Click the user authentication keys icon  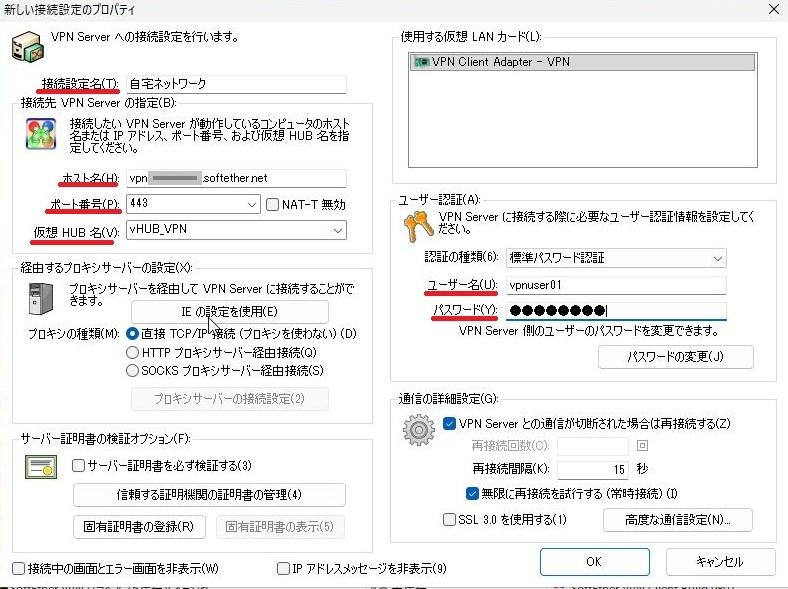point(418,226)
